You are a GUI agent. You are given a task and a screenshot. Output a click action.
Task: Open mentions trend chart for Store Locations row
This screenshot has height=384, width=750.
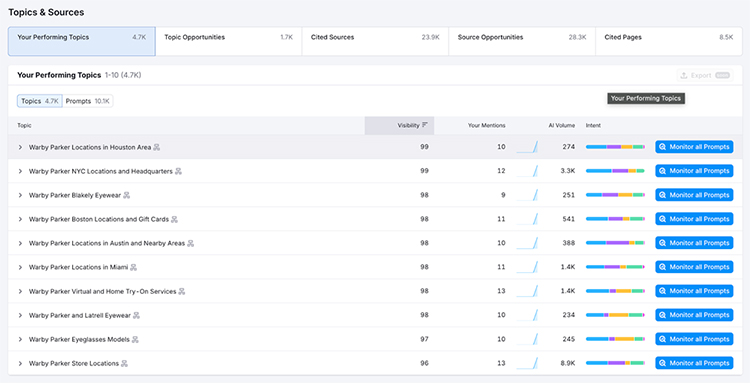point(527,363)
